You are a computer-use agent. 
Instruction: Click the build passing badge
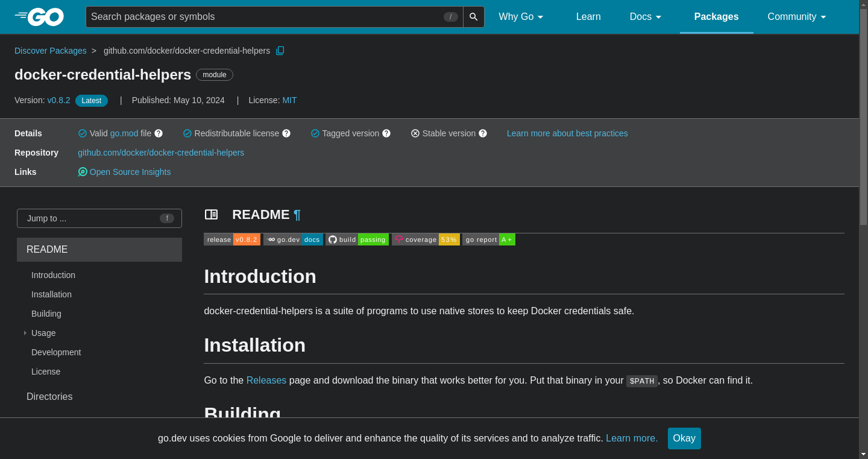point(357,239)
